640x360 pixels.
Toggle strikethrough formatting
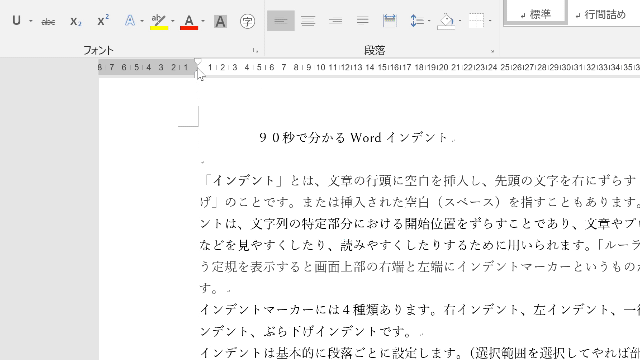pyautogui.click(x=48, y=21)
